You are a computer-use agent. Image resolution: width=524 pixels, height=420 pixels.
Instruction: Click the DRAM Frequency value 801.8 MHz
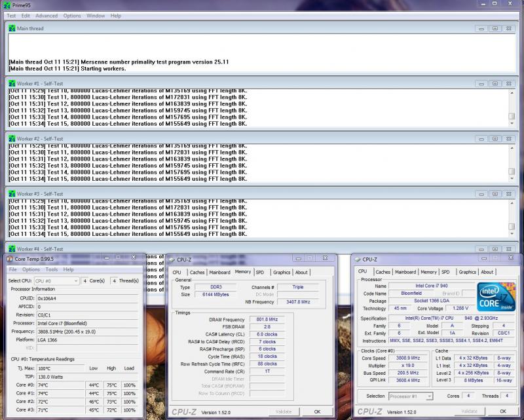point(267,319)
